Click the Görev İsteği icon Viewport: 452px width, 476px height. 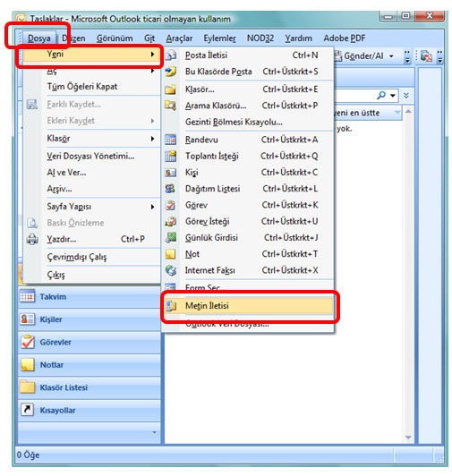(171, 222)
